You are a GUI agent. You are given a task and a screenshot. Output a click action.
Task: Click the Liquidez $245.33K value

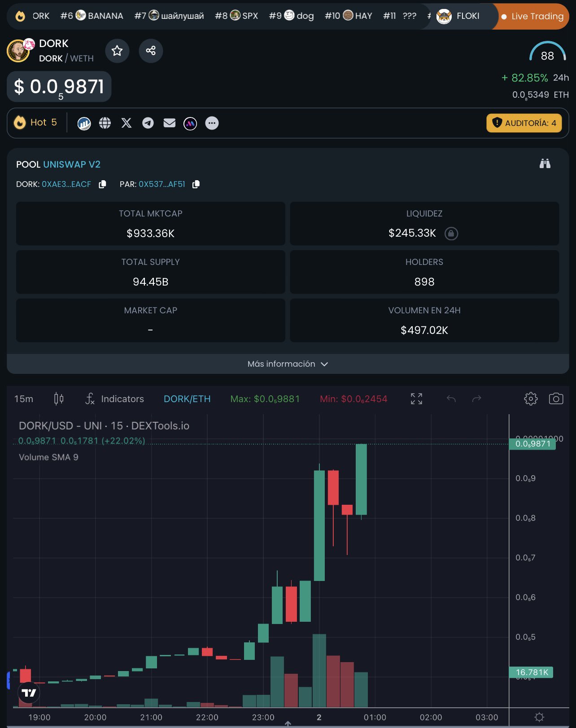(412, 233)
